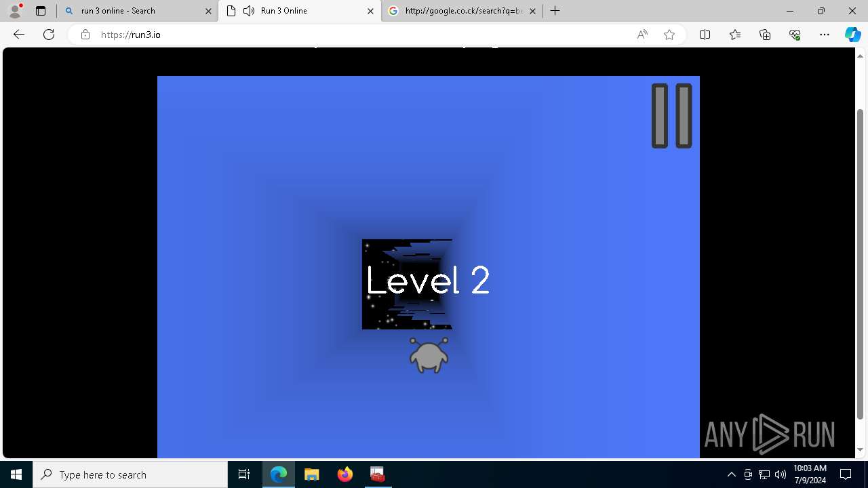Launch Firefox from the taskbar
The height and width of the screenshot is (488, 868).
344,474
